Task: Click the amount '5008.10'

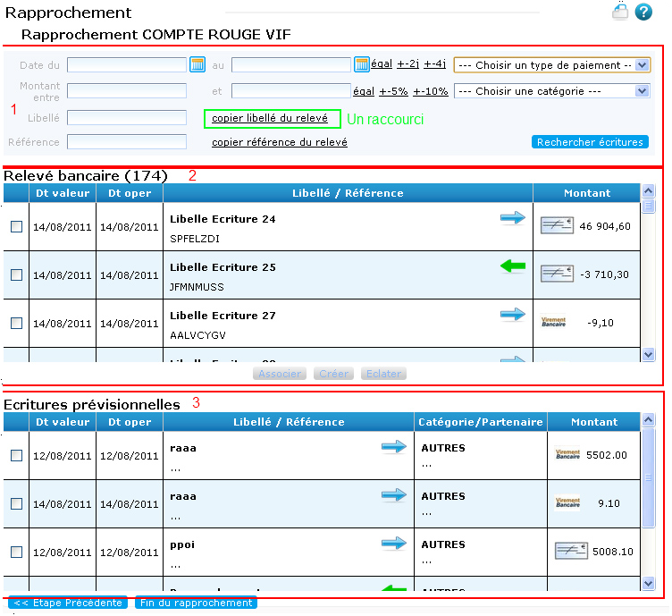Action: (612, 552)
